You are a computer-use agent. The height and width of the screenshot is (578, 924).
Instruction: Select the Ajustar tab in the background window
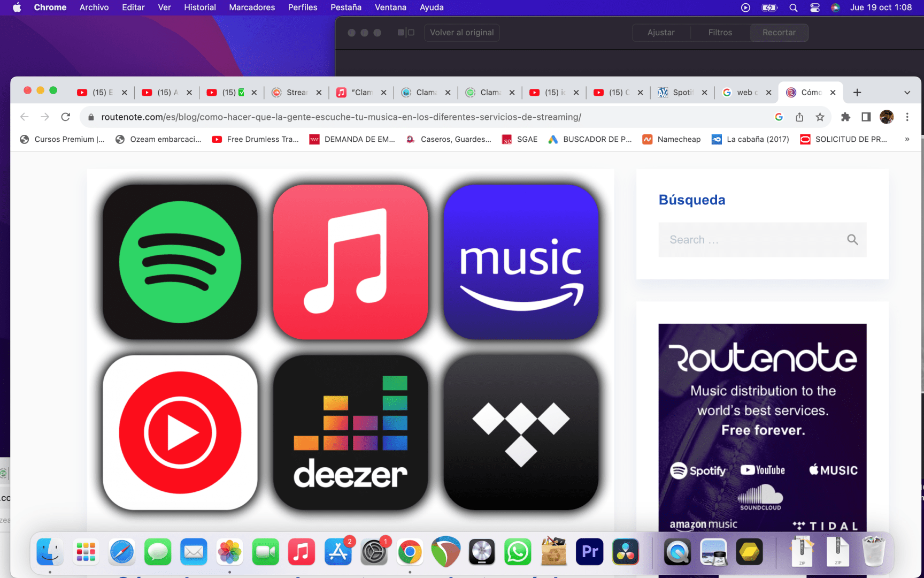tap(661, 33)
